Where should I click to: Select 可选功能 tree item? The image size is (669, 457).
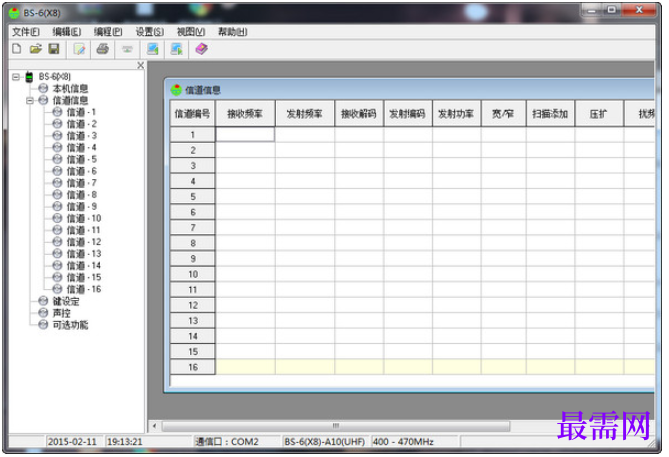70,325
